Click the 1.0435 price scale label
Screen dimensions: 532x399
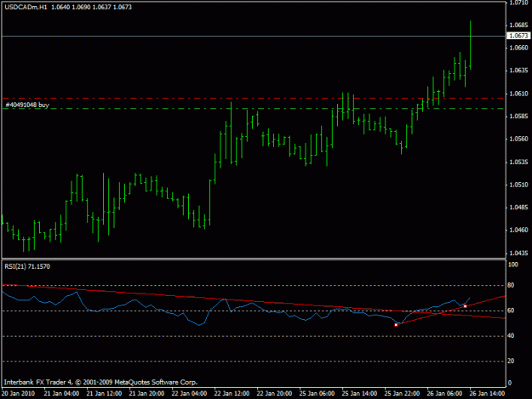(518, 254)
